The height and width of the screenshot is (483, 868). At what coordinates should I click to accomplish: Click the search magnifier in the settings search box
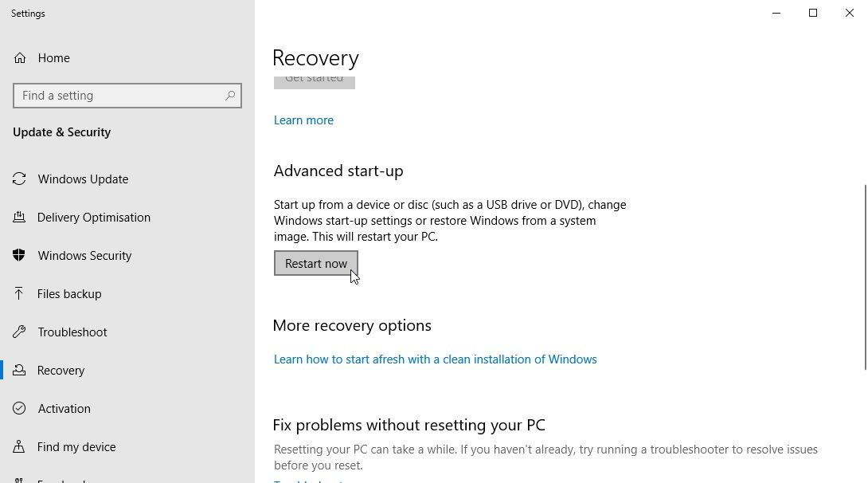[229, 95]
